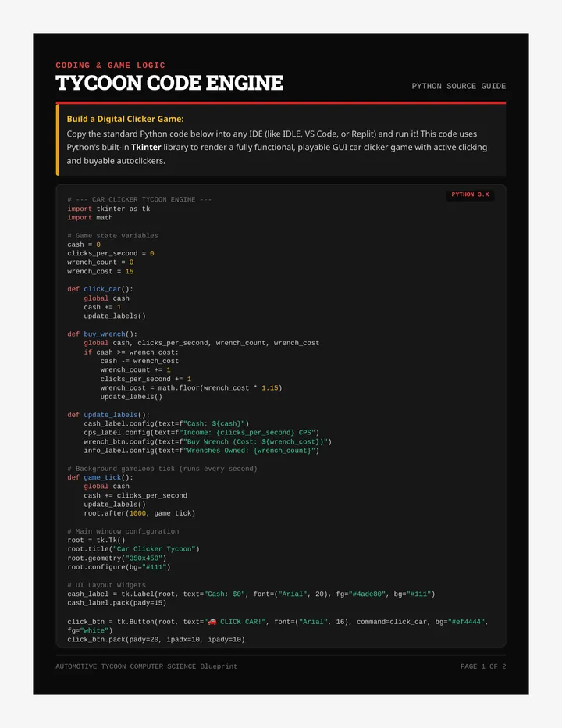The height and width of the screenshot is (728, 562).
Task: Click 'def update_labels():' line
Action: click(108, 415)
